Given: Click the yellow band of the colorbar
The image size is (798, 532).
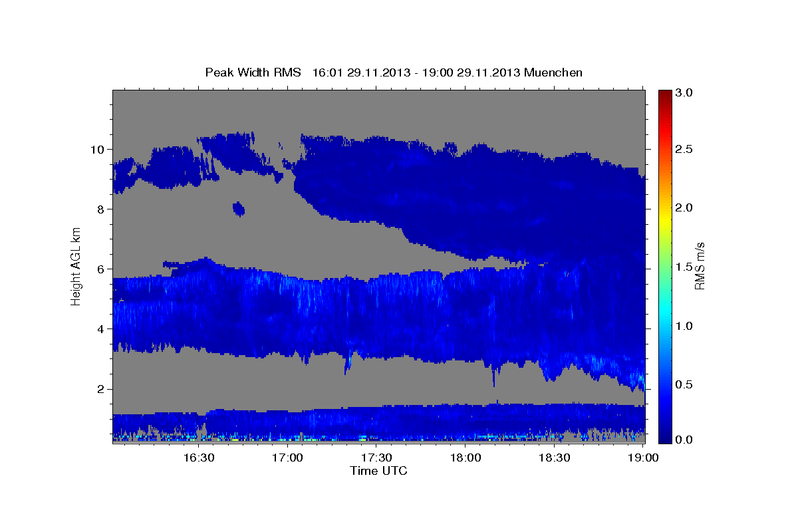Looking at the screenshot, I should coord(664,221).
